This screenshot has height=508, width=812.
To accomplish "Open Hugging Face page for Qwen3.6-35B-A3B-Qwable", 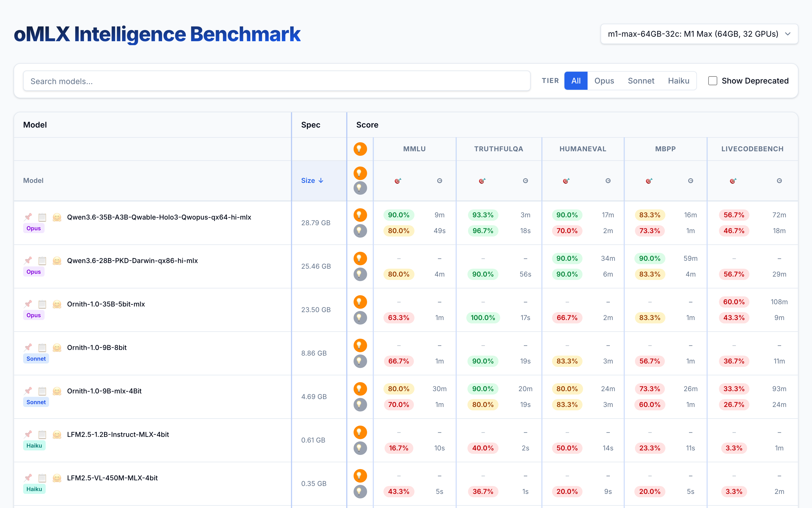I will 57,217.
